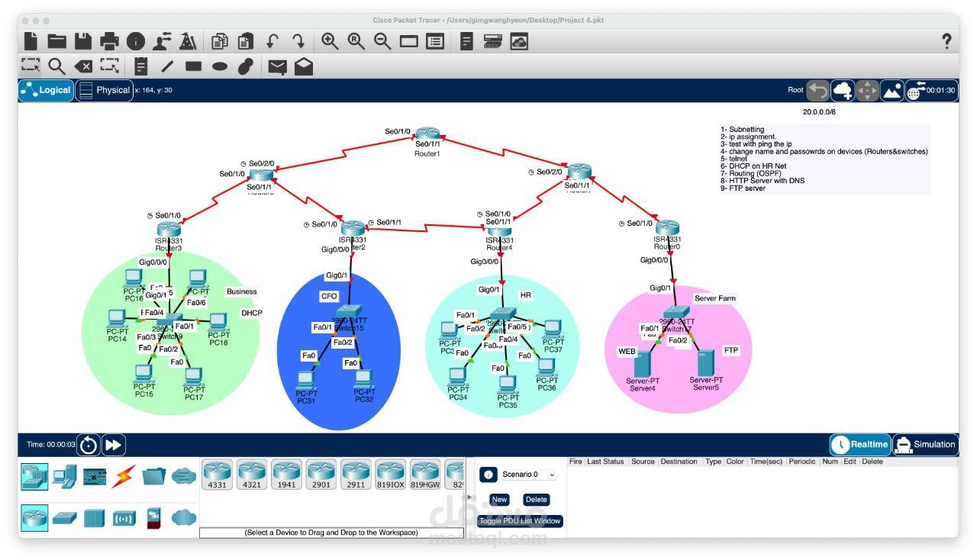Image resolution: width=977 pixels, height=560 pixels.
Task: Open the Custom Devices dialog icon
Action: point(467,41)
